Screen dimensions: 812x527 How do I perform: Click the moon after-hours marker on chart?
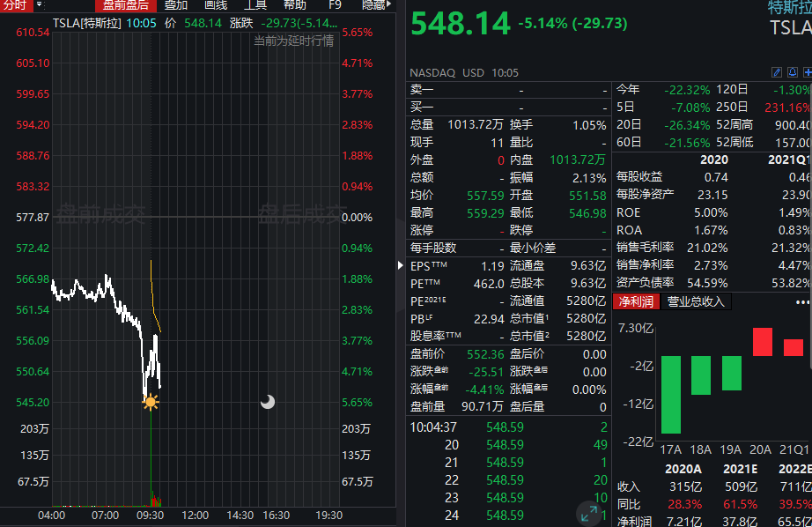click(268, 402)
